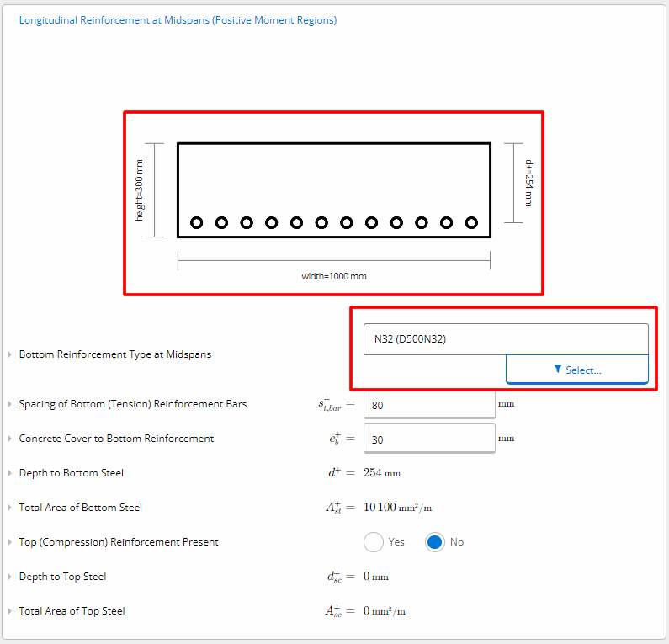Expand Total Area of Top Steel row
The height and width of the screenshot is (644, 669).
pyautogui.click(x=9, y=611)
